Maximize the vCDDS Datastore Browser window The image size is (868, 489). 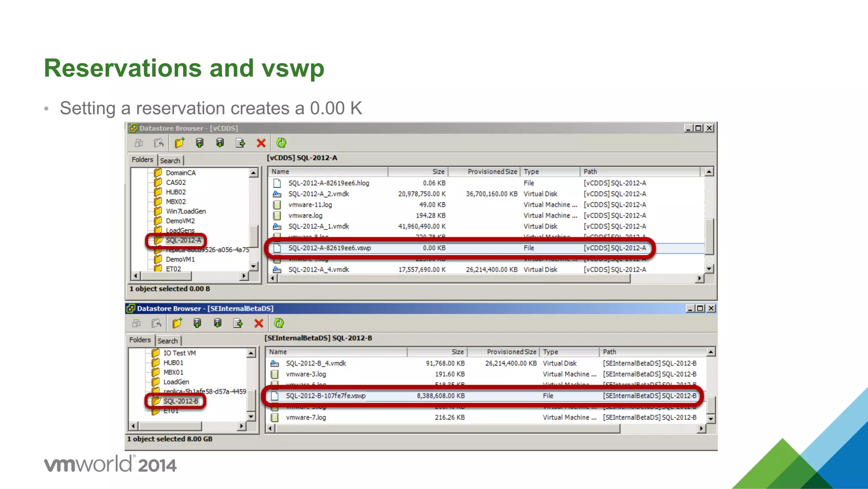tap(698, 128)
